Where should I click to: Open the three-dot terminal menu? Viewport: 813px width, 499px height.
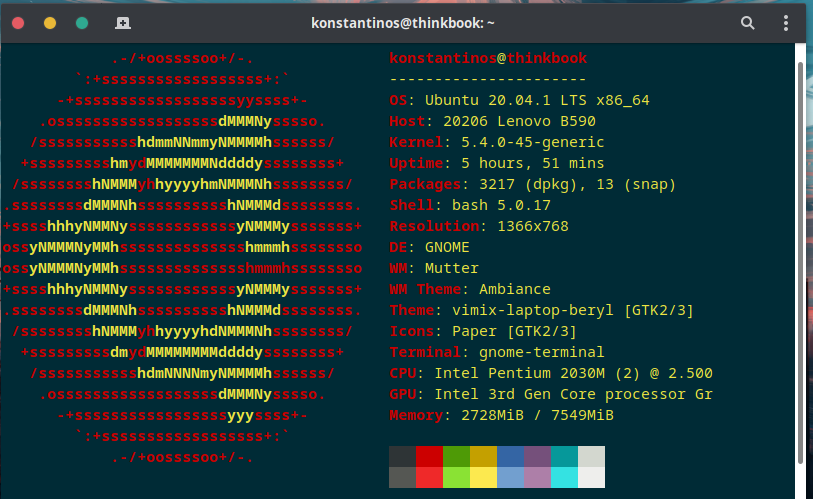[786, 23]
